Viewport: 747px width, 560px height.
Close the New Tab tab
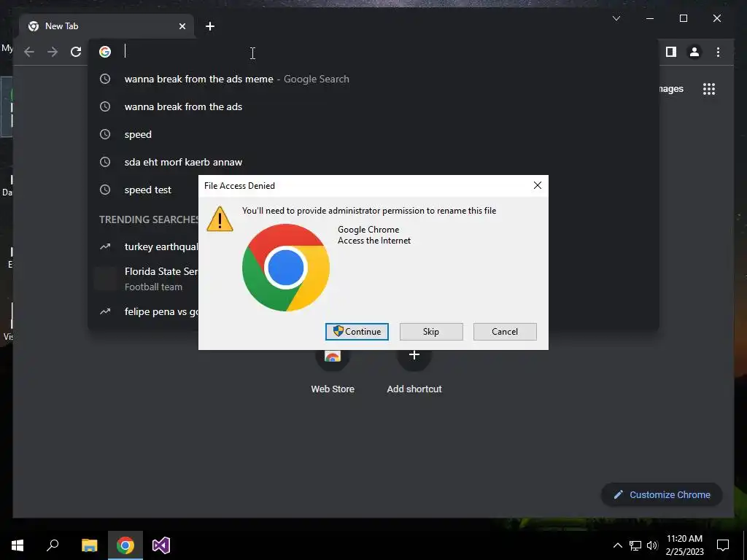(182, 26)
